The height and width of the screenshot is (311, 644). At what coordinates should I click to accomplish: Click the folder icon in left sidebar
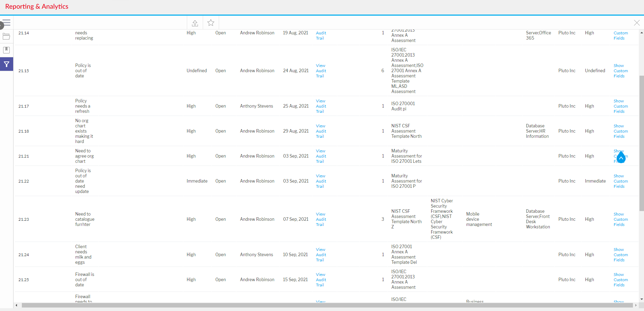[6, 36]
